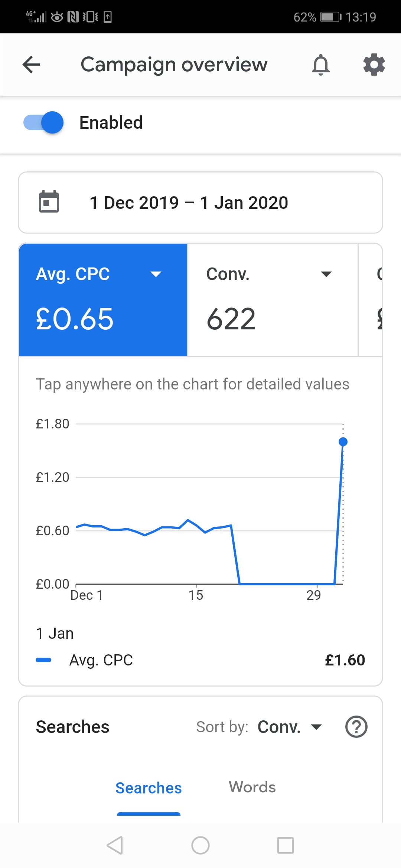
Task: Tap the chart data point on 1 Jan
Action: click(x=343, y=442)
